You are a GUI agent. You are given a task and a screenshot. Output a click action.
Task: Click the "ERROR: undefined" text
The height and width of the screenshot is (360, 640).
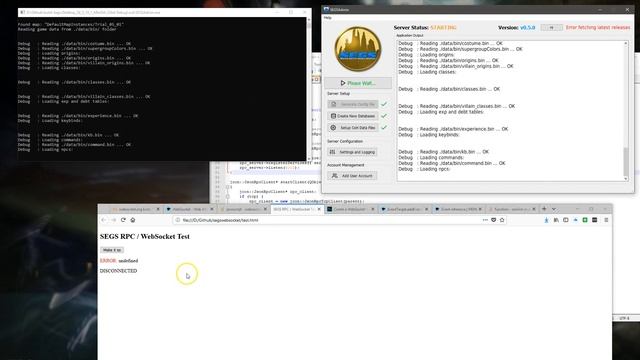[x=119, y=260]
